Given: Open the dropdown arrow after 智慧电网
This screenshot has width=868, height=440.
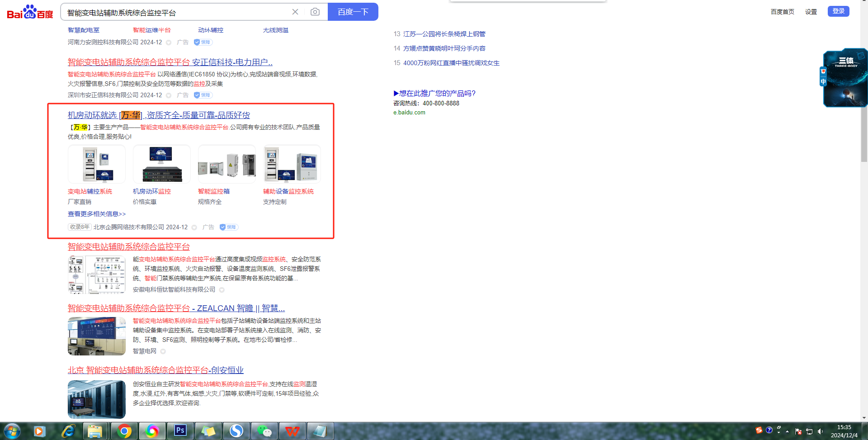Looking at the screenshot, I should point(163,351).
